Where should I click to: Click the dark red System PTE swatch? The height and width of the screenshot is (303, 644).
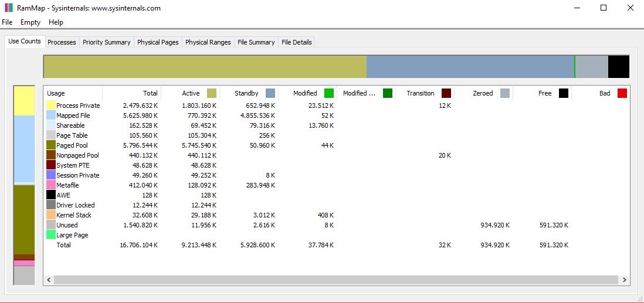[51, 165]
